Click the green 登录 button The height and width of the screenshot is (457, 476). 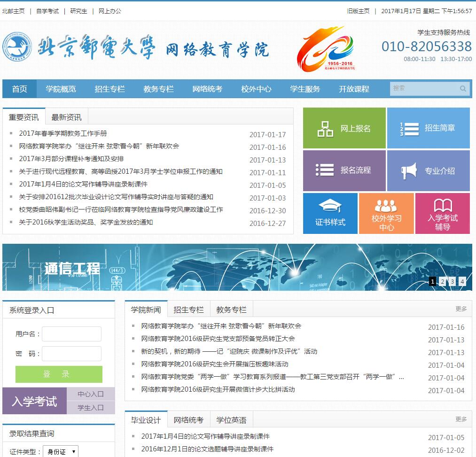[x=59, y=374]
